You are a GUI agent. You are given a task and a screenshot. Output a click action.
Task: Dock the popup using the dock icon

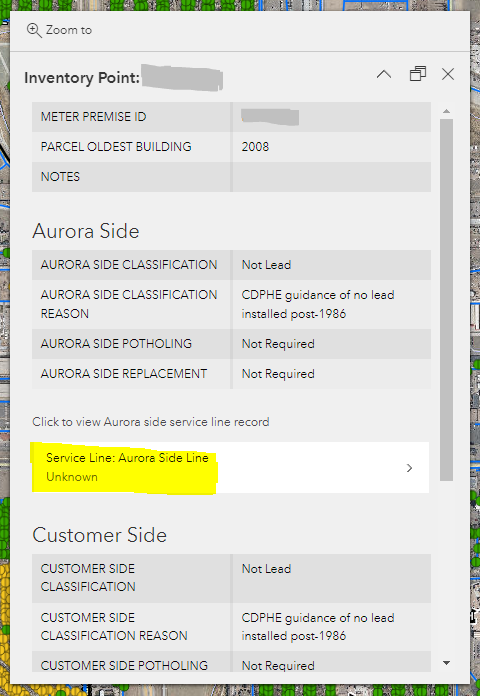tap(417, 74)
